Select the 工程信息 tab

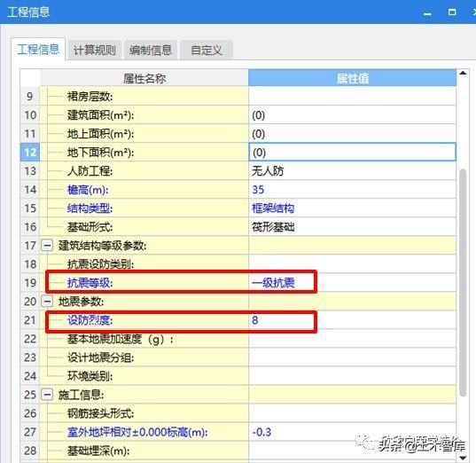point(38,49)
